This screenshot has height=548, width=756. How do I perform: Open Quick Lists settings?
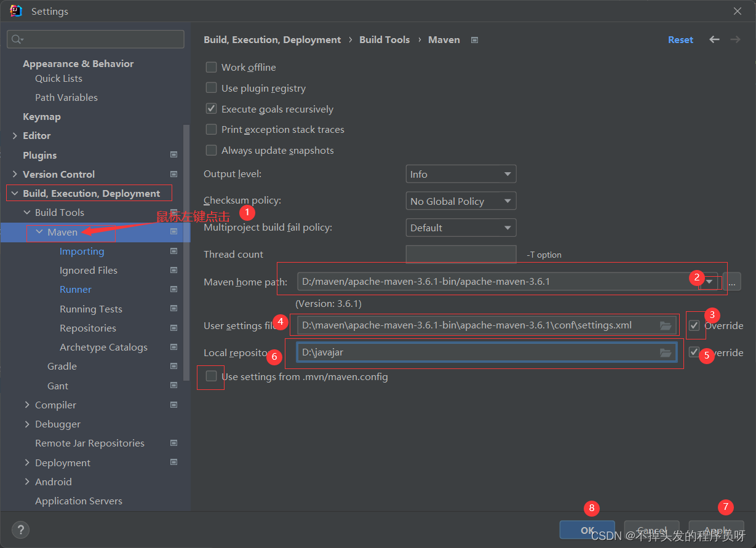click(x=58, y=78)
